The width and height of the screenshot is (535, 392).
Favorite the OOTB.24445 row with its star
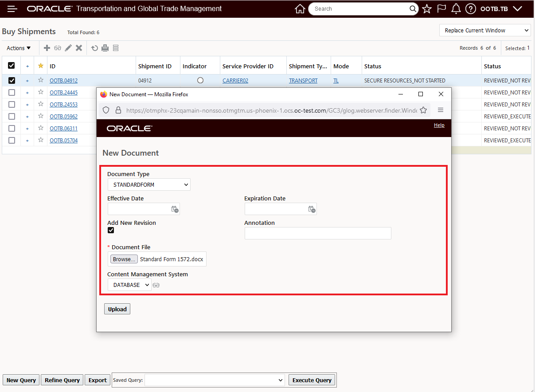point(41,92)
